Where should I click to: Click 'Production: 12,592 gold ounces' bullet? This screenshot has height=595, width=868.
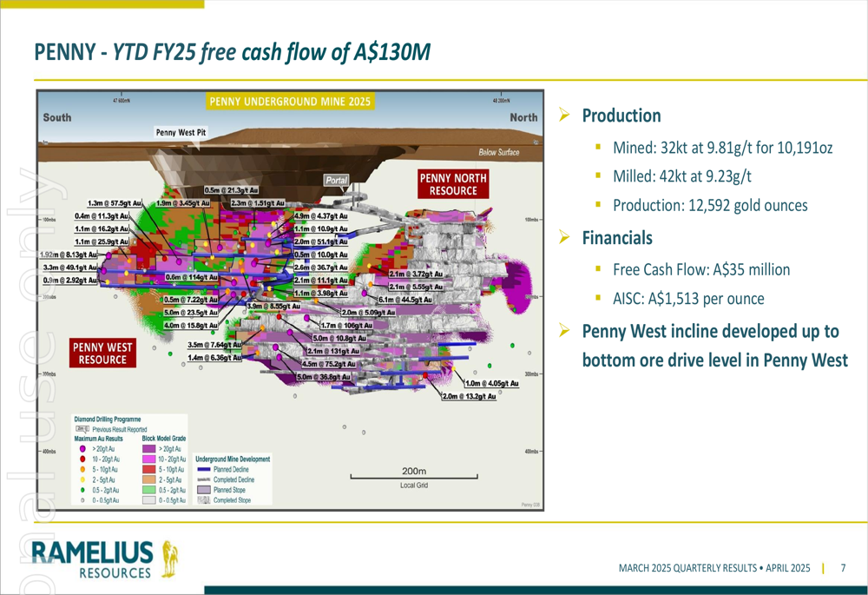(710, 206)
